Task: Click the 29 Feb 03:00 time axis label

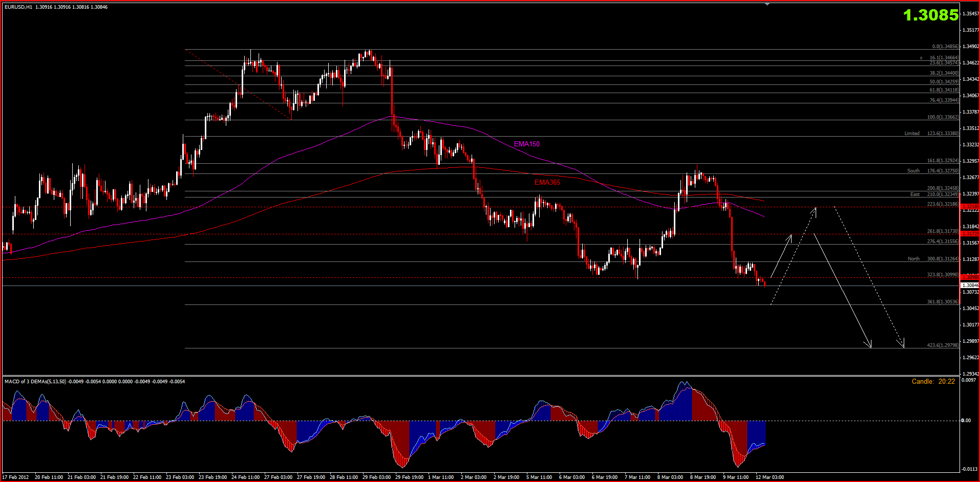Action: 377,477
